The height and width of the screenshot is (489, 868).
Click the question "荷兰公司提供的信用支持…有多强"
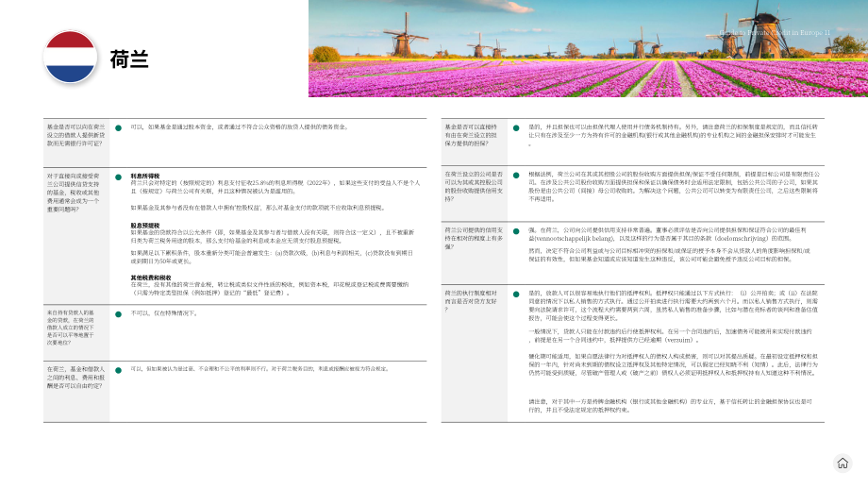tap(474, 238)
